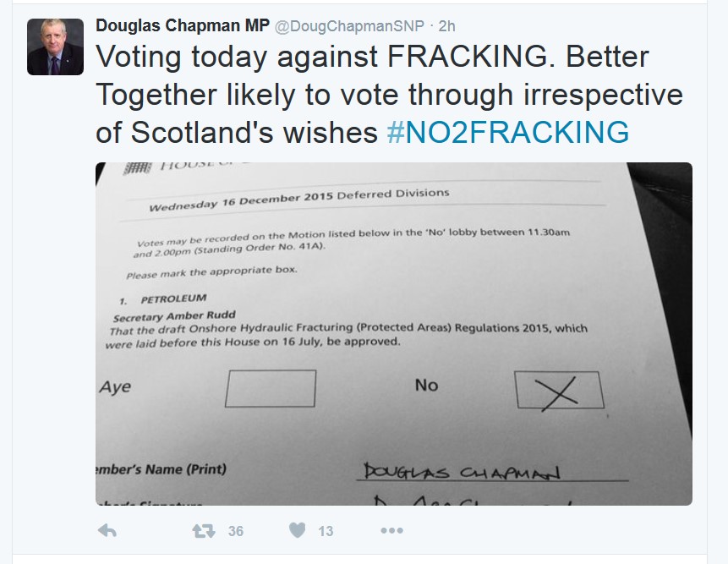Click the crossed No box in the photo
The width and height of the screenshot is (728, 564).
[559, 391]
